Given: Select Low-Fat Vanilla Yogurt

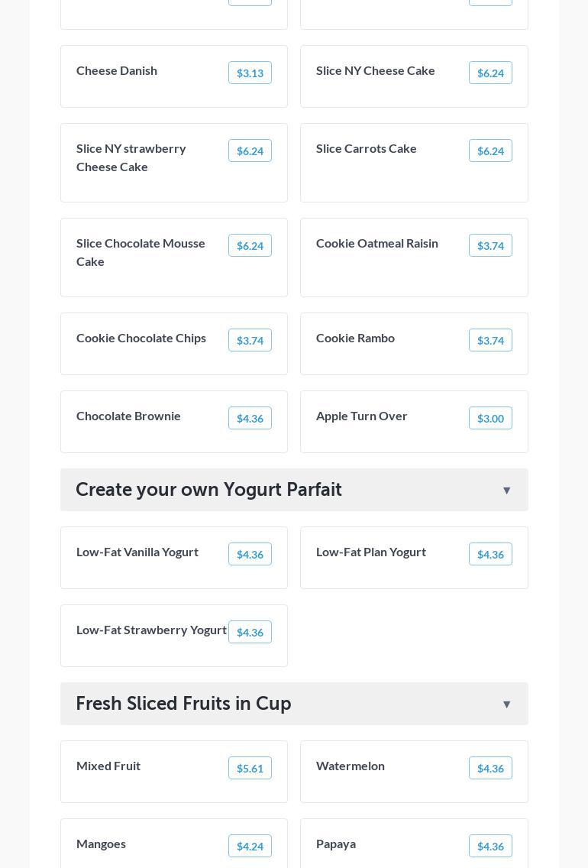Looking at the screenshot, I should [137, 552].
